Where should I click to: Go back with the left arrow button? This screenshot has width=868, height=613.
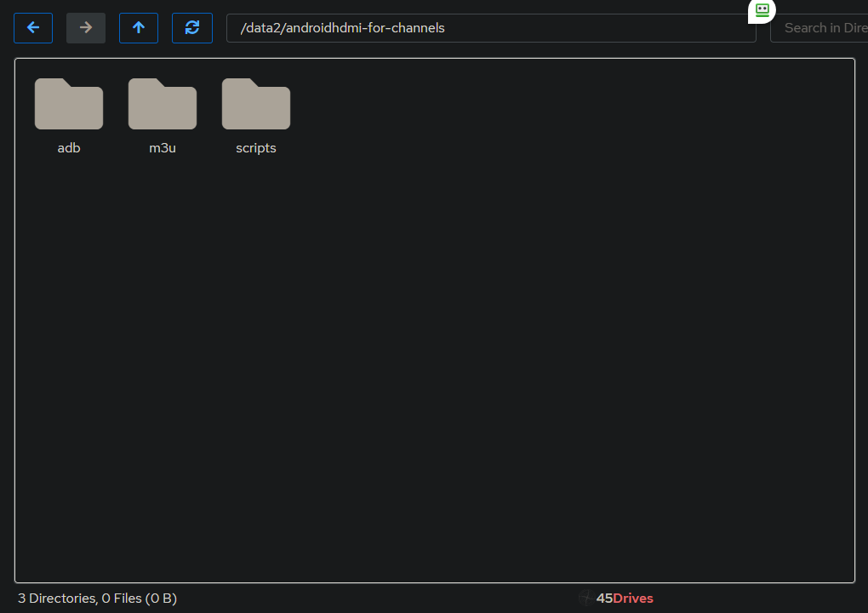click(33, 28)
